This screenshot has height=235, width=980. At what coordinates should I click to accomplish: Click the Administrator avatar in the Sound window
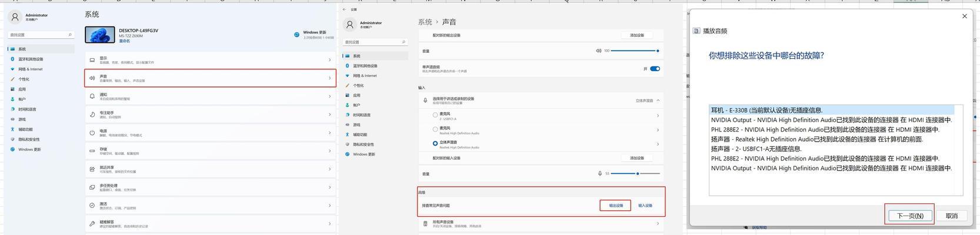pos(350,25)
